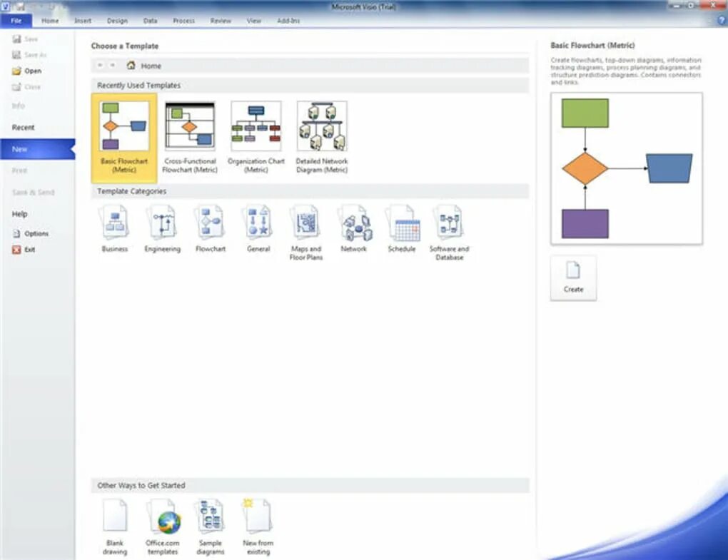
Task: Open the Network template category
Action: pos(354,229)
